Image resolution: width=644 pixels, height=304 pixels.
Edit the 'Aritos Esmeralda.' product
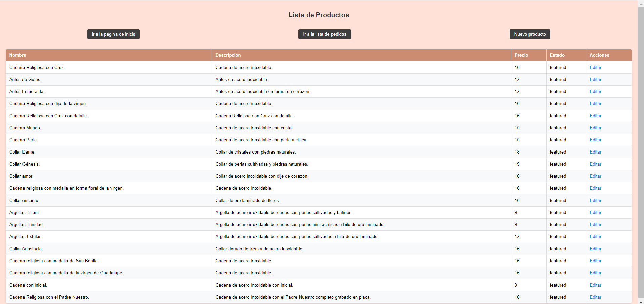point(595,91)
